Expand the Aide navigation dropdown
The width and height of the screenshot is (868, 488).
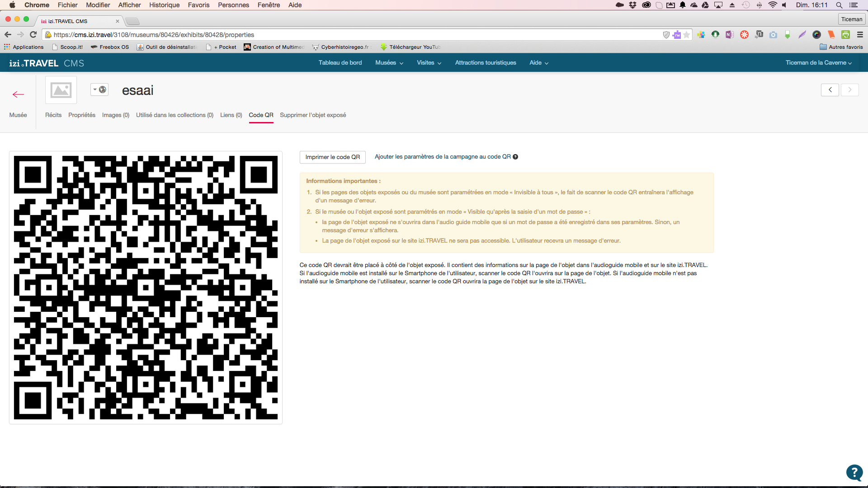click(539, 63)
